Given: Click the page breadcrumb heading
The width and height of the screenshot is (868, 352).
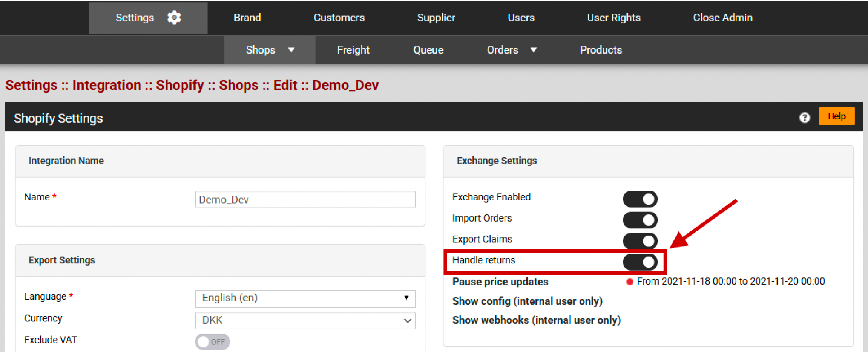Looking at the screenshot, I should tap(192, 85).
